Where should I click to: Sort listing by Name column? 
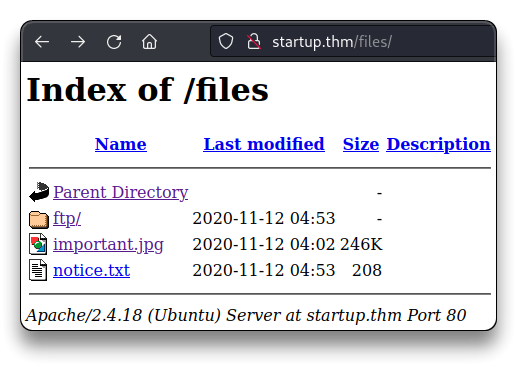[121, 144]
